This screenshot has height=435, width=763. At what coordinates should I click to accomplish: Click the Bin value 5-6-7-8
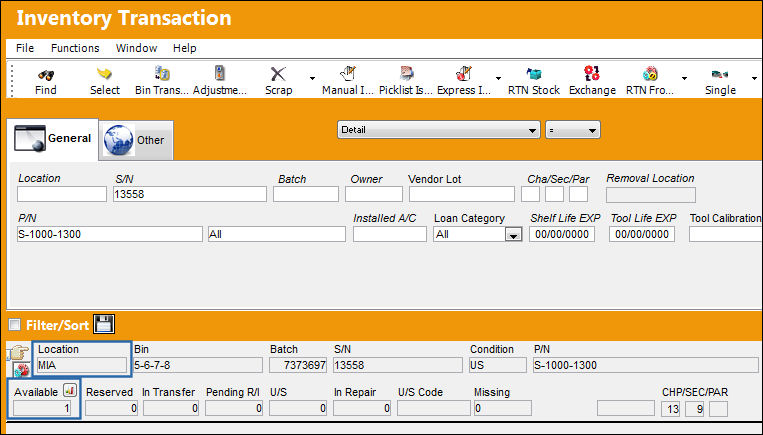click(198, 365)
